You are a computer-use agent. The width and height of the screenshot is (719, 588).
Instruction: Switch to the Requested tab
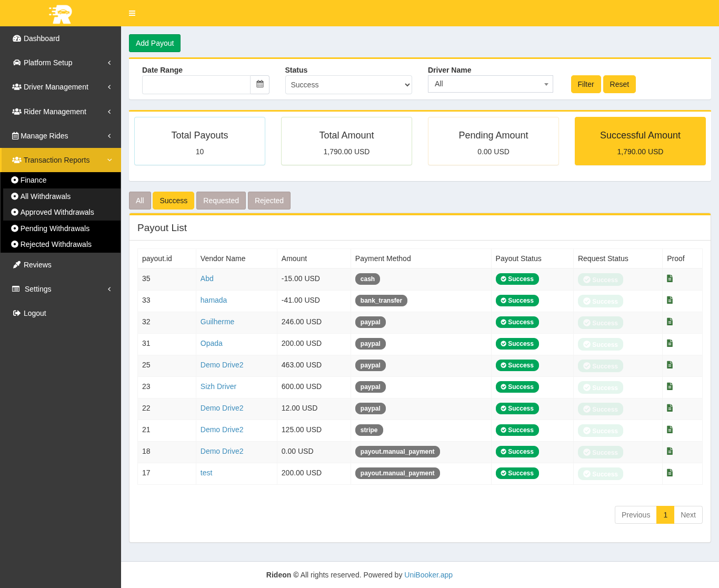click(221, 201)
